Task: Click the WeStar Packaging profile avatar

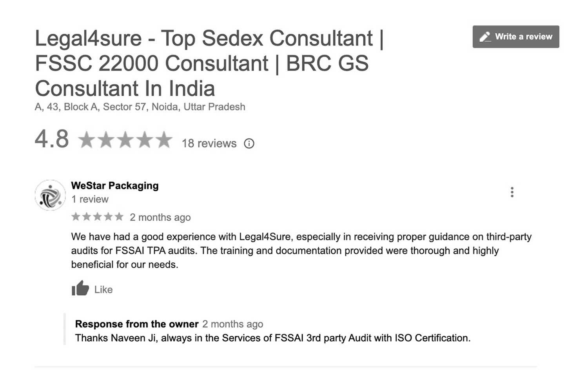Action: (50, 195)
